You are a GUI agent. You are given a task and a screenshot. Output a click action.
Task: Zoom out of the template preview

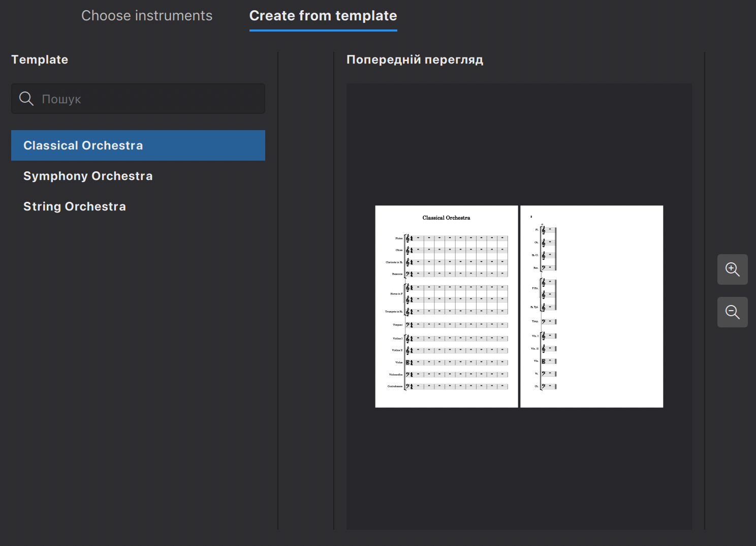tap(732, 312)
